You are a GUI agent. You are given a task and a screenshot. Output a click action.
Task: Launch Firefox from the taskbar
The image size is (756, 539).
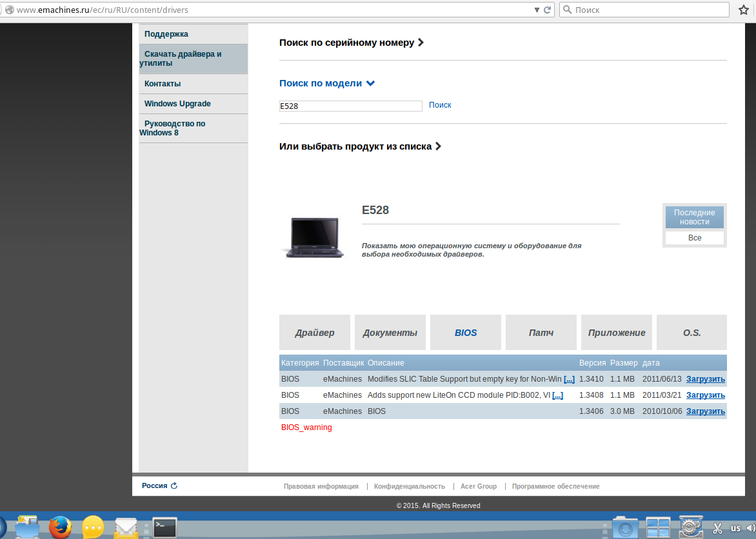click(60, 527)
